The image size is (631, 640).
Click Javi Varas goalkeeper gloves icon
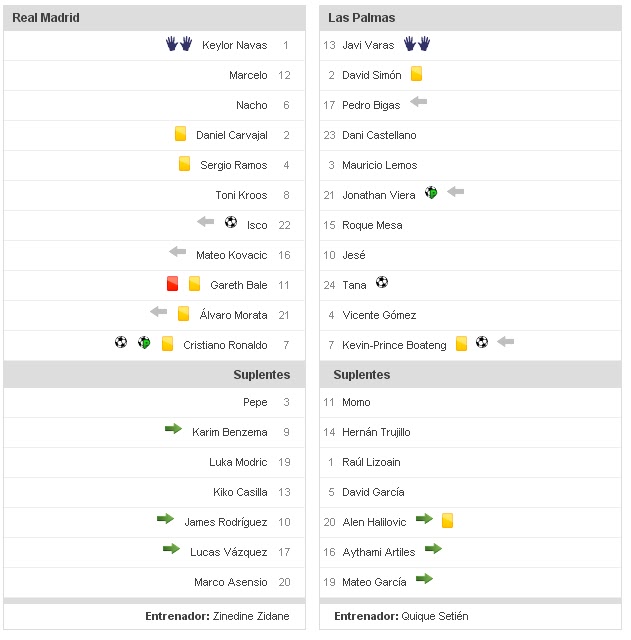(416, 44)
